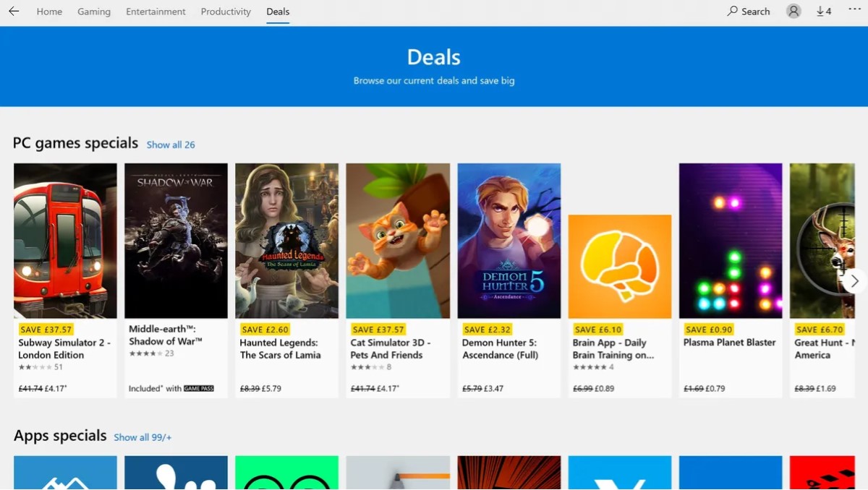Select the Productivity tab

(x=225, y=11)
